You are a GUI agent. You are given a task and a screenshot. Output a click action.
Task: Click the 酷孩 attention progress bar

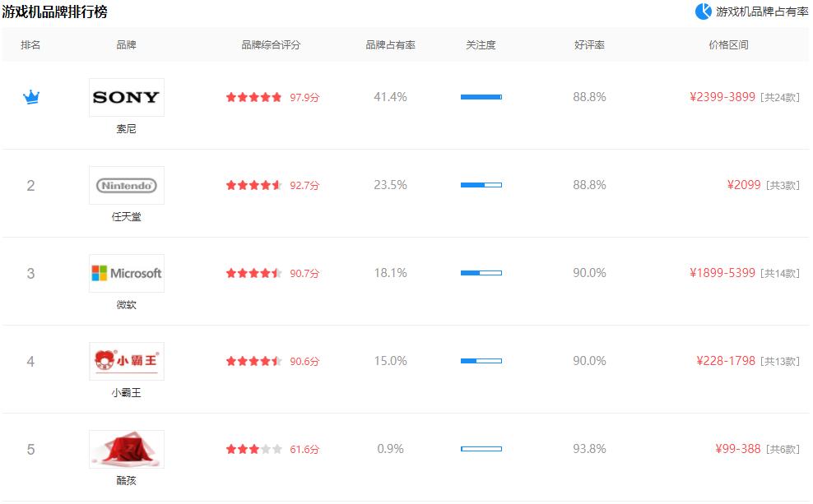click(x=481, y=449)
